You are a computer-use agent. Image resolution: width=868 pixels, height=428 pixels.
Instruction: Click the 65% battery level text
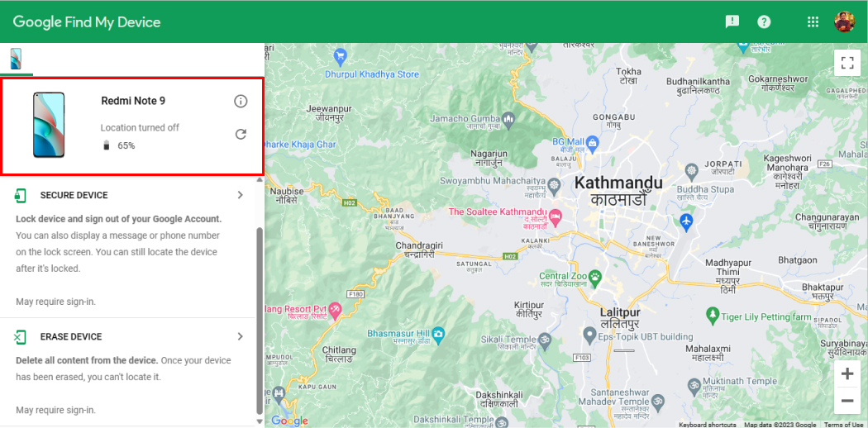pyautogui.click(x=126, y=146)
